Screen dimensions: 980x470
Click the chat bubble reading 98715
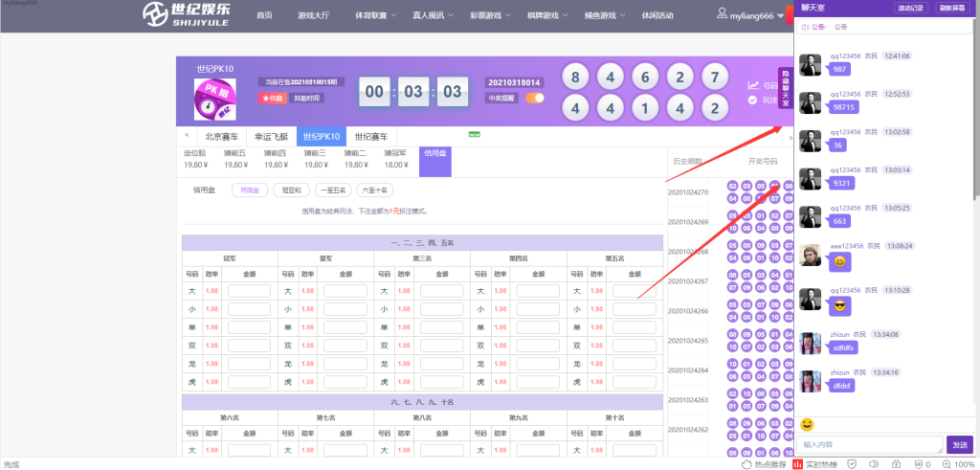tap(844, 107)
